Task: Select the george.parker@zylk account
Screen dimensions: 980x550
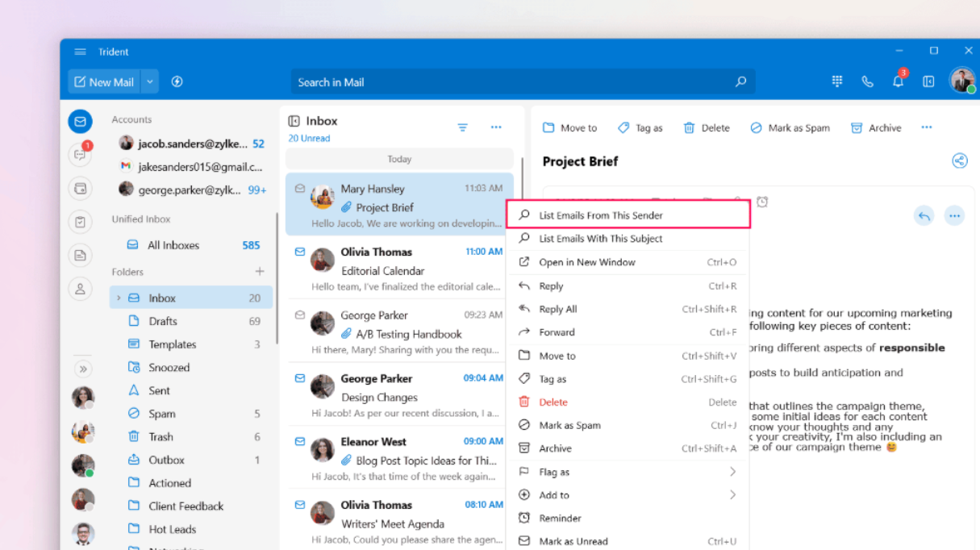Action: point(192,190)
